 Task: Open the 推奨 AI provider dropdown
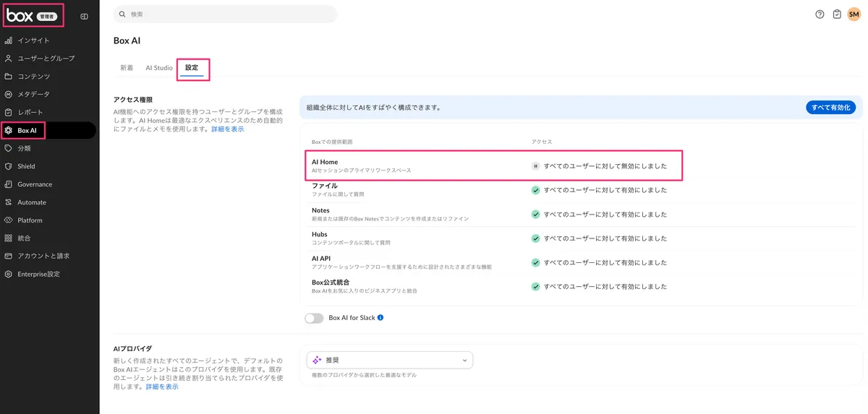point(390,360)
